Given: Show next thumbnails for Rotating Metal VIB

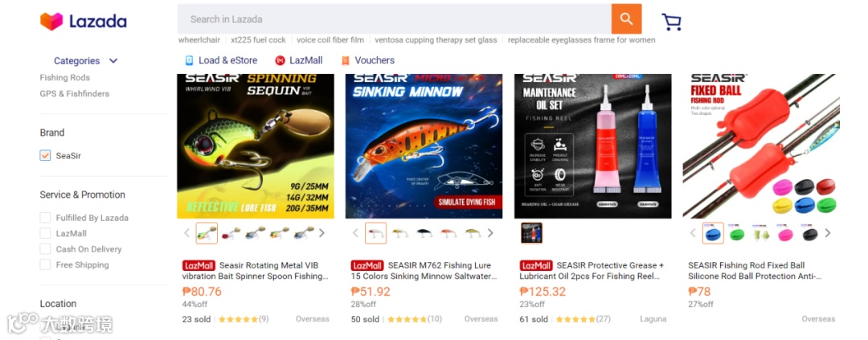Looking at the screenshot, I should click(x=321, y=233).
